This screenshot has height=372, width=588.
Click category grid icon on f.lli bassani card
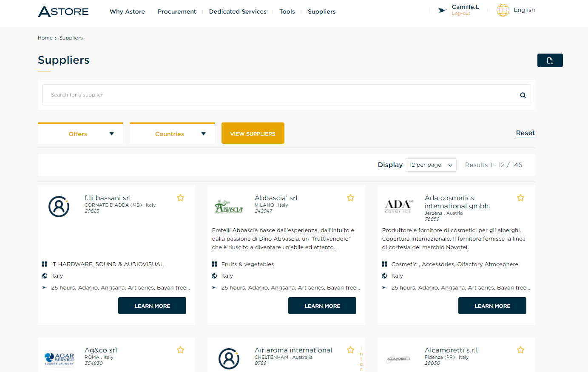pos(45,264)
